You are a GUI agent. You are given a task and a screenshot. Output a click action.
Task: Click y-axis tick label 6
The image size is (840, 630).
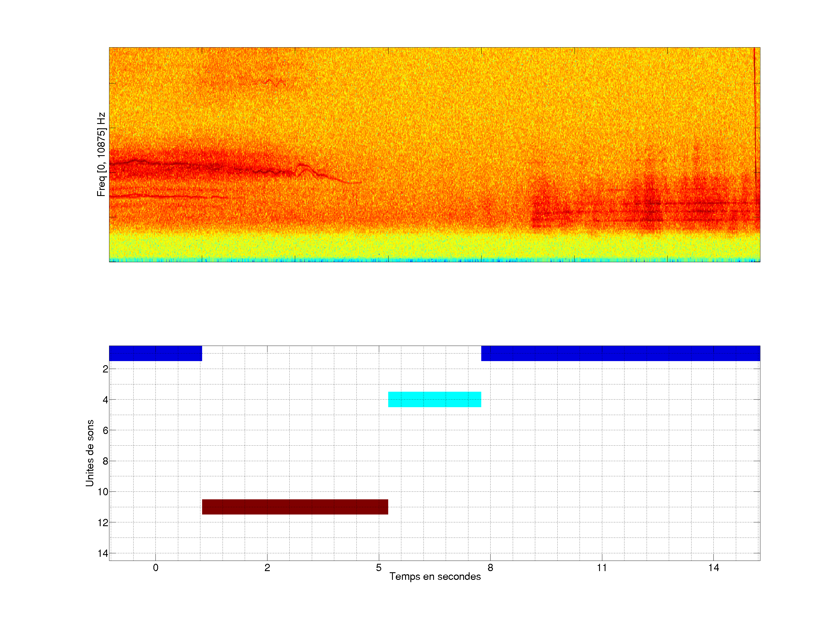pyautogui.click(x=105, y=430)
